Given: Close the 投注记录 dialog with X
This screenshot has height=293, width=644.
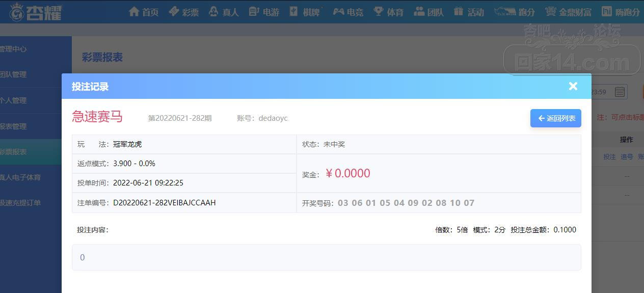Looking at the screenshot, I should pyautogui.click(x=573, y=86).
